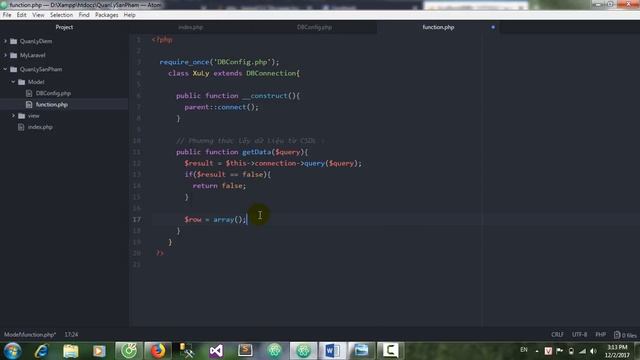This screenshot has width=640, height=360.
Task: Click the volume icon in system tray
Action: click(594, 351)
